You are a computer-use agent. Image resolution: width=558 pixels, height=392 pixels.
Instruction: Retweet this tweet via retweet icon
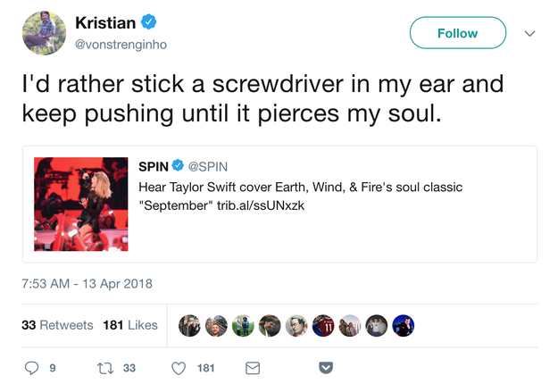102,368
